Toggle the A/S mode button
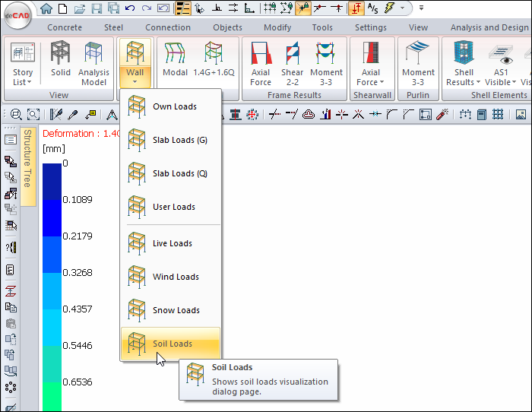 click(372, 8)
